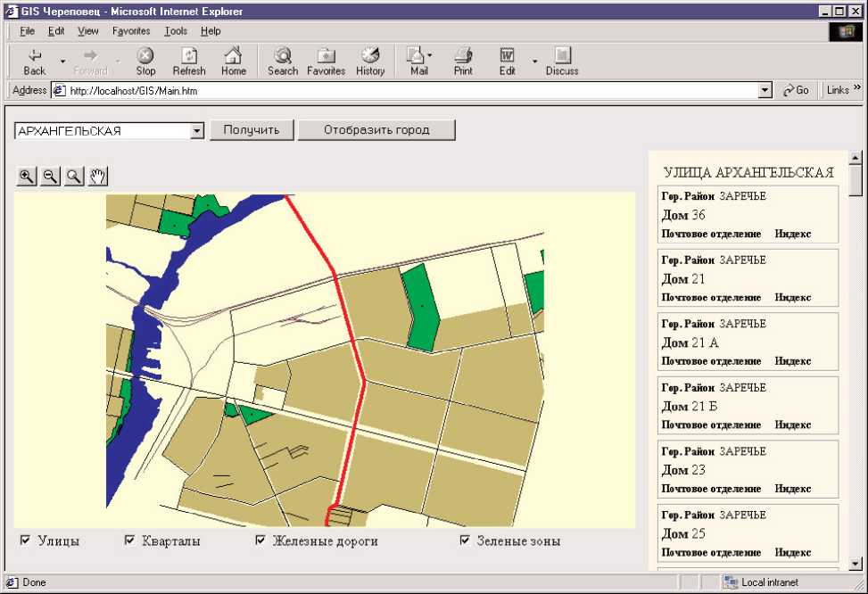Expand the Links toolbar chevron

857,89
